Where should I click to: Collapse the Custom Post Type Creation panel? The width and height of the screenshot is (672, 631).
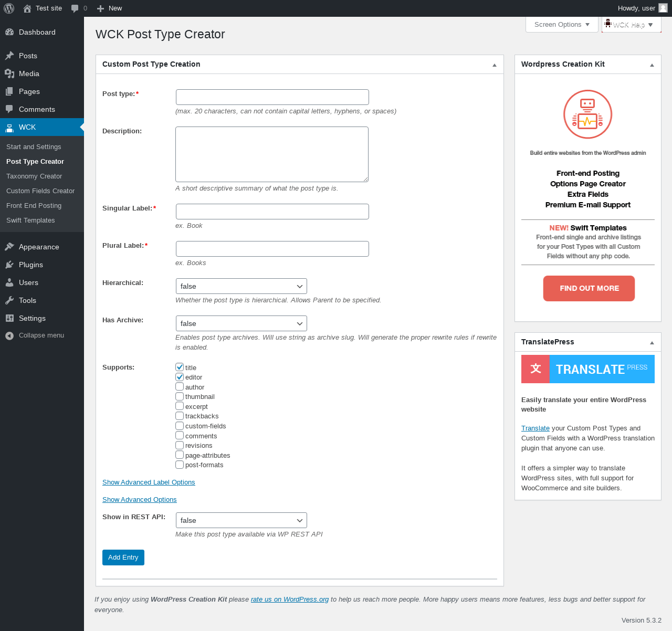pos(494,65)
